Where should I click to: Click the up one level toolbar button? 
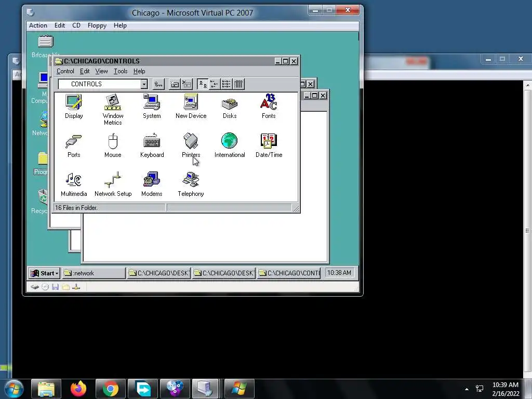158,84
